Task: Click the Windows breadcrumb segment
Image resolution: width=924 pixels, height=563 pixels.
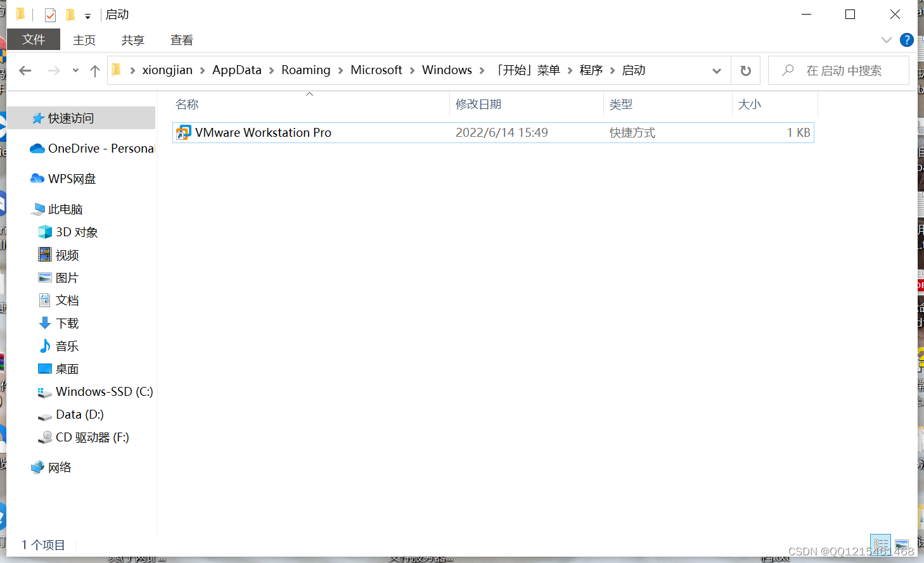Action: (447, 70)
